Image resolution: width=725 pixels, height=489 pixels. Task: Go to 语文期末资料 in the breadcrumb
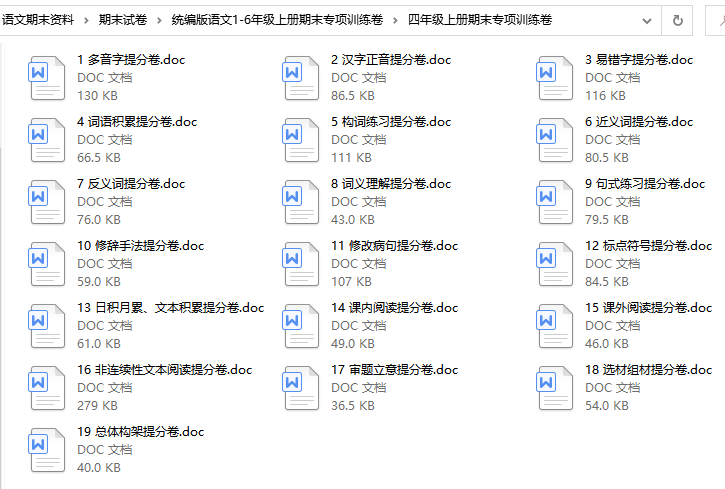point(38,20)
